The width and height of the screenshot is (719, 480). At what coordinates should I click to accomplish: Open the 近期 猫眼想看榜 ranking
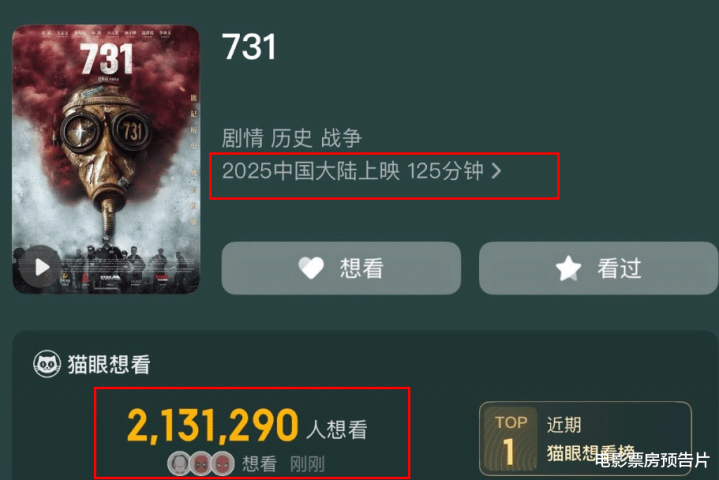[586, 438]
